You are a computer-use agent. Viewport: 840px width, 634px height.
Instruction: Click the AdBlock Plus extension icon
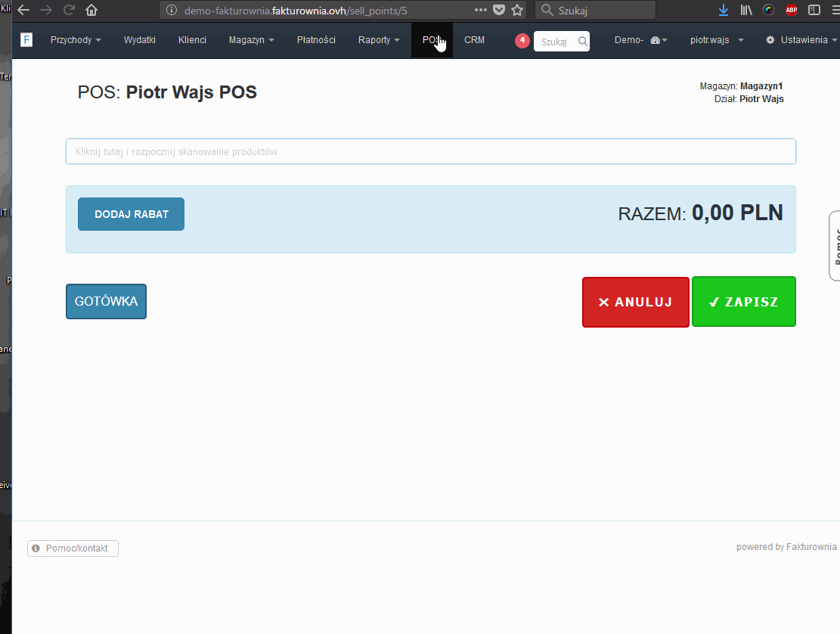(792, 10)
